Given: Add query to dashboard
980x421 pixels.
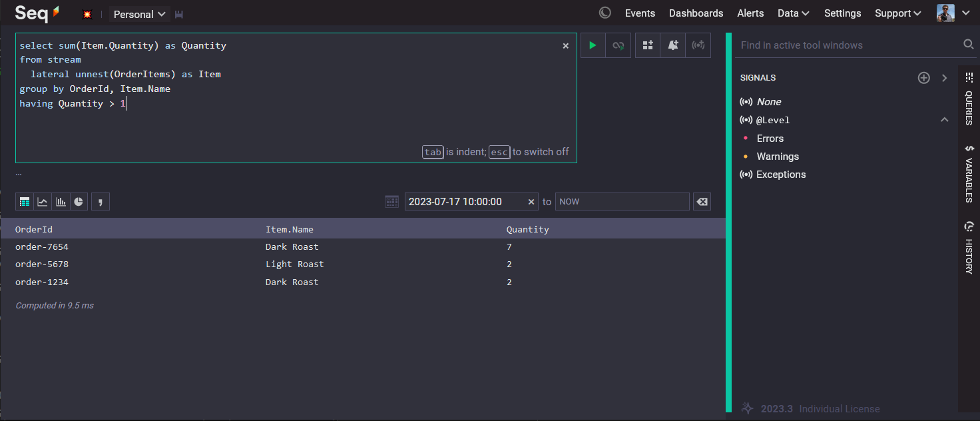Looking at the screenshot, I should tap(648, 45).
